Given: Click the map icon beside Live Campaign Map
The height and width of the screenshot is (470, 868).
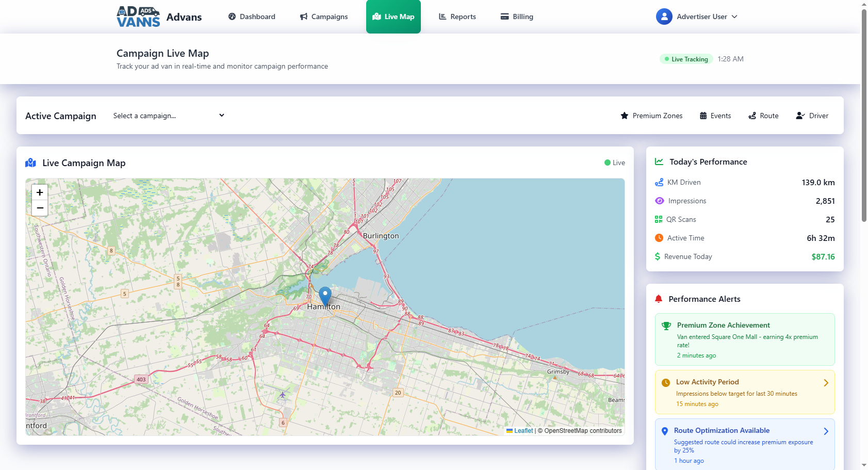Looking at the screenshot, I should click(31, 163).
